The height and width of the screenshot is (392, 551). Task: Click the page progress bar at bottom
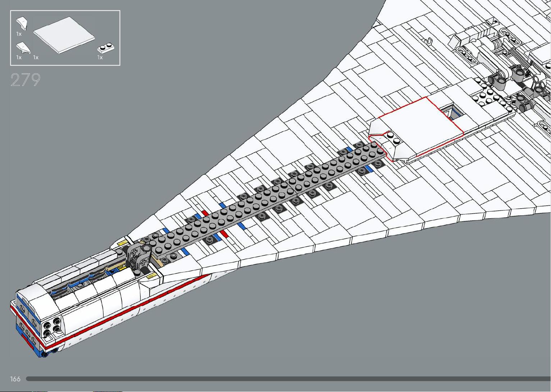coord(288,379)
